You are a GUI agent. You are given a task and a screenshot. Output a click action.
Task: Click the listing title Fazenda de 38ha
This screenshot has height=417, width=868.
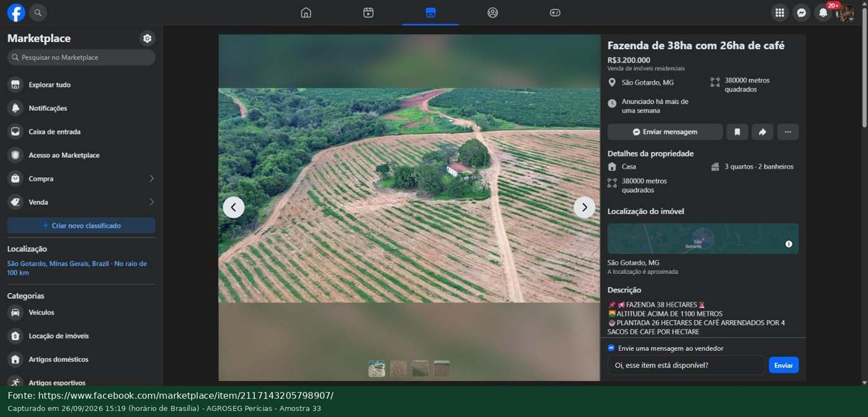click(696, 45)
